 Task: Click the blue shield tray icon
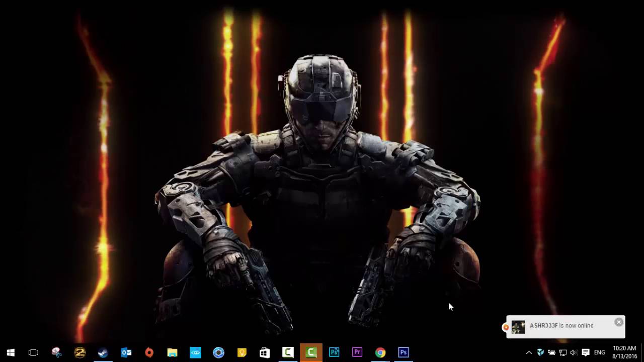coord(540,352)
